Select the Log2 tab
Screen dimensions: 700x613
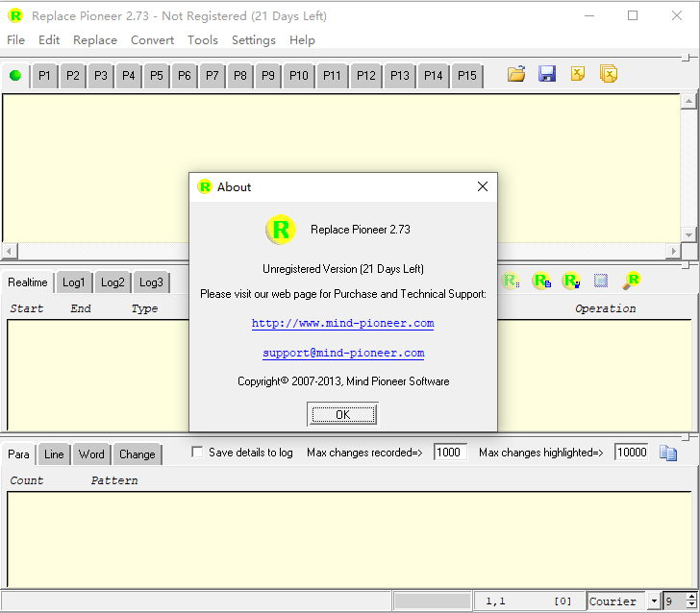tap(112, 282)
